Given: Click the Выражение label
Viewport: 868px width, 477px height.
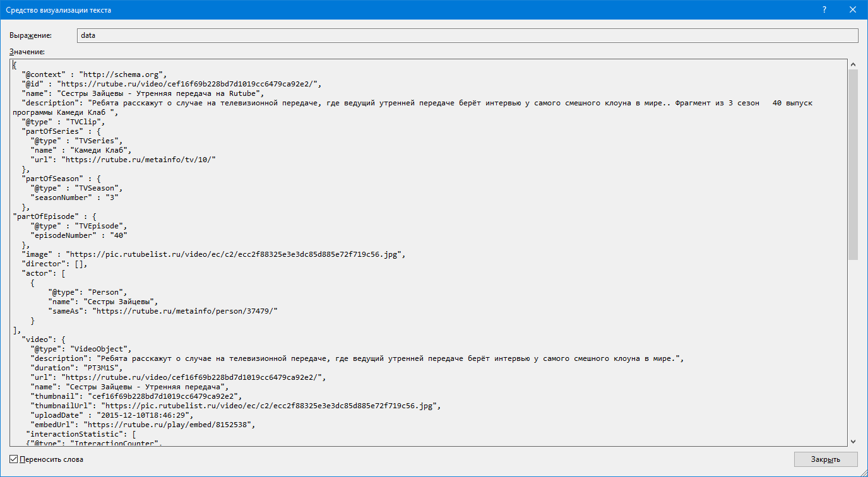Looking at the screenshot, I should point(30,36).
